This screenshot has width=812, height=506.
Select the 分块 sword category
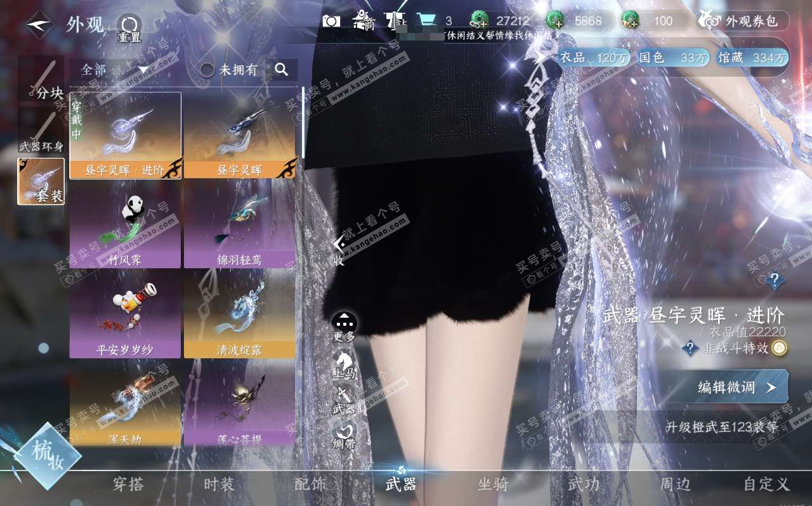pyautogui.click(x=41, y=79)
